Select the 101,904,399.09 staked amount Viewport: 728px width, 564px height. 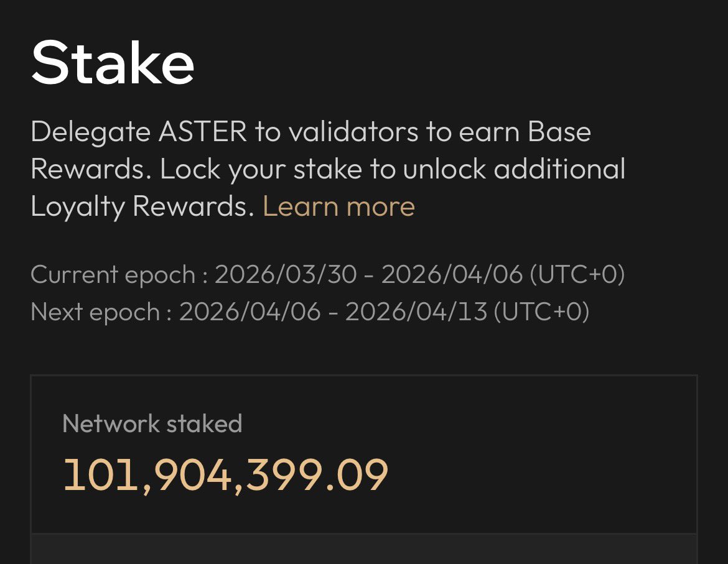tap(226, 476)
